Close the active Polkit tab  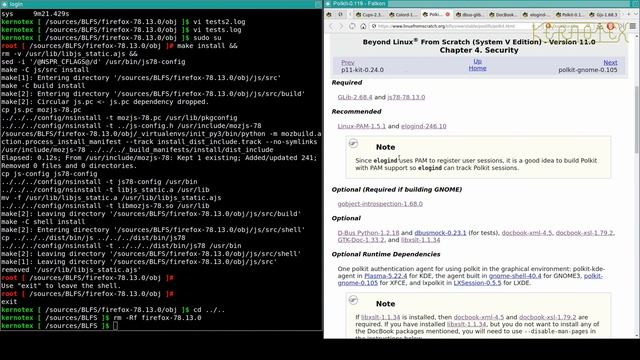(447, 14)
